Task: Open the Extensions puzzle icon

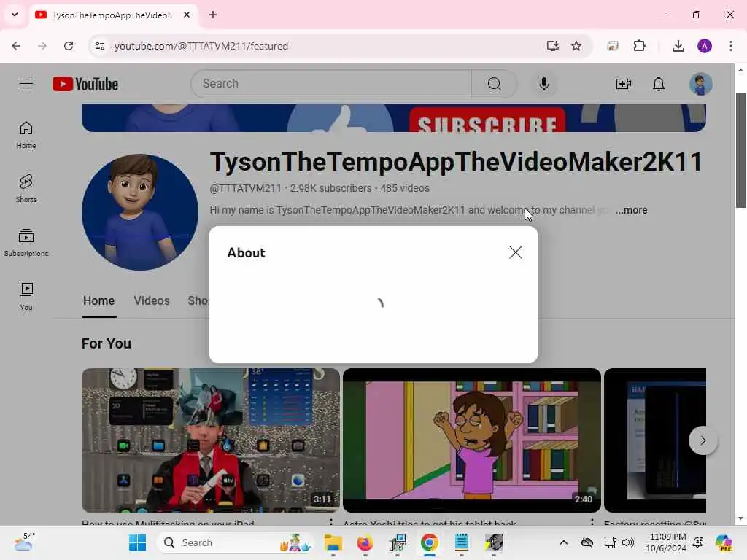Action: tap(639, 46)
